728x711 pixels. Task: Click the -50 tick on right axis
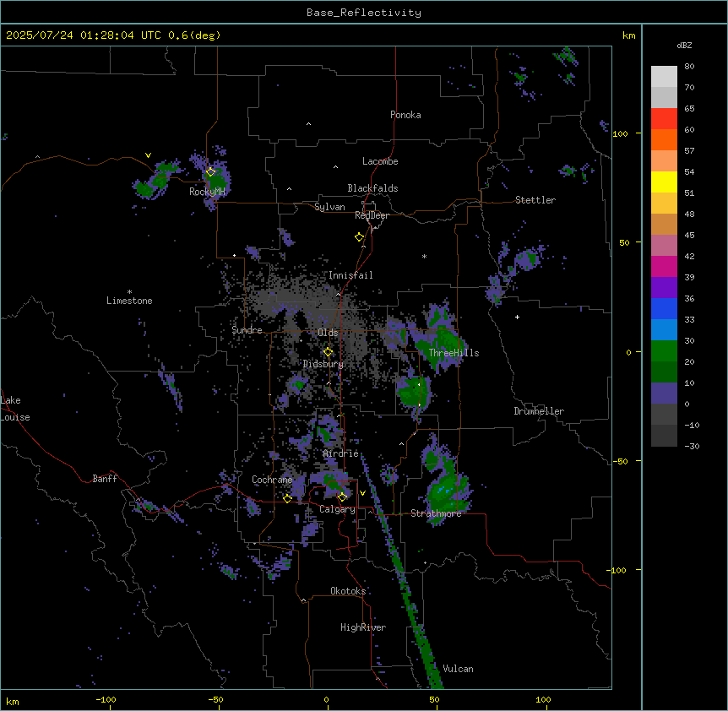(620, 461)
